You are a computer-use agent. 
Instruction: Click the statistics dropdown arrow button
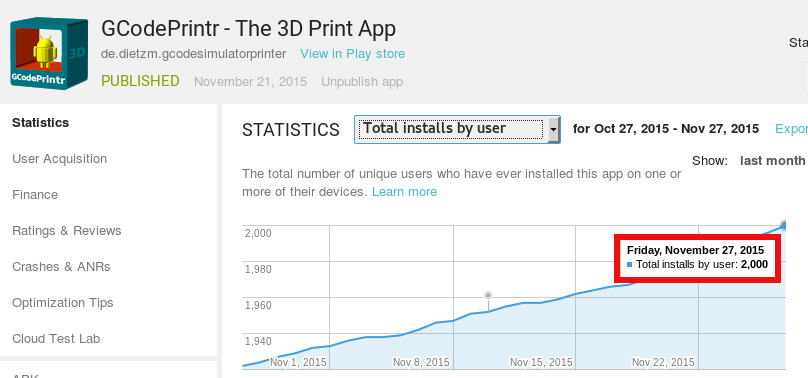(x=553, y=129)
